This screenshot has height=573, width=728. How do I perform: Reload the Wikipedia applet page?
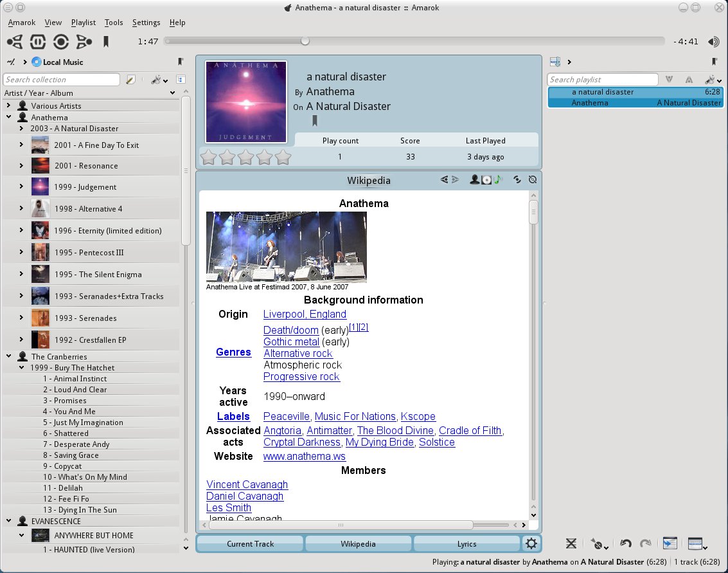click(517, 179)
